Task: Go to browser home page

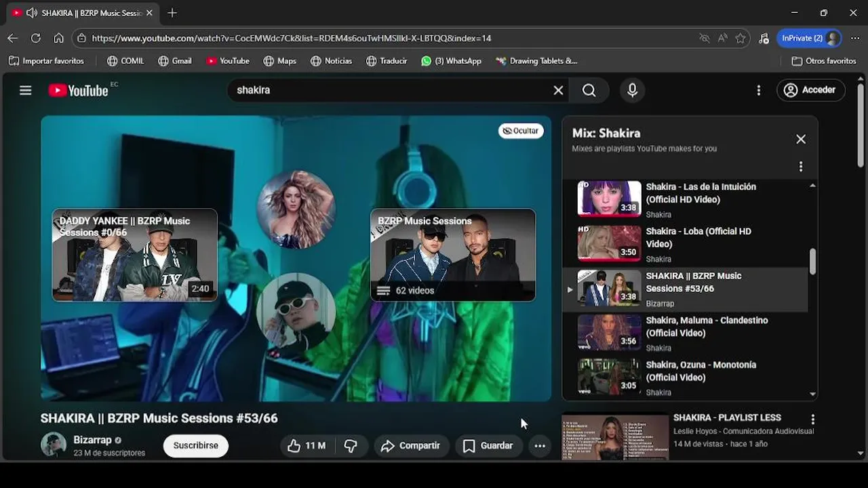Action: click(x=59, y=38)
